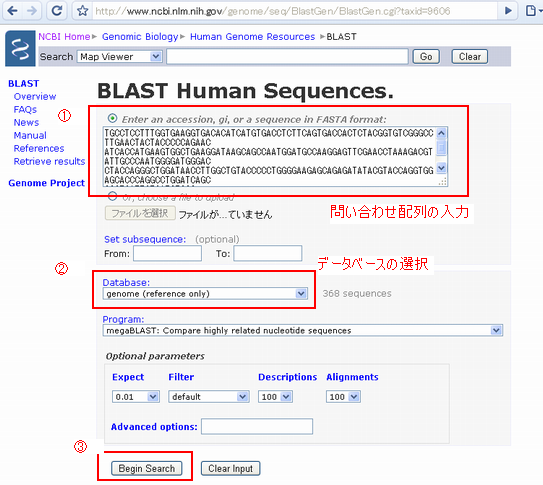Screen dimensions: 543x485
Task: Click the sequence box scroll-up arrow
Action: click(x=441, y=133)
